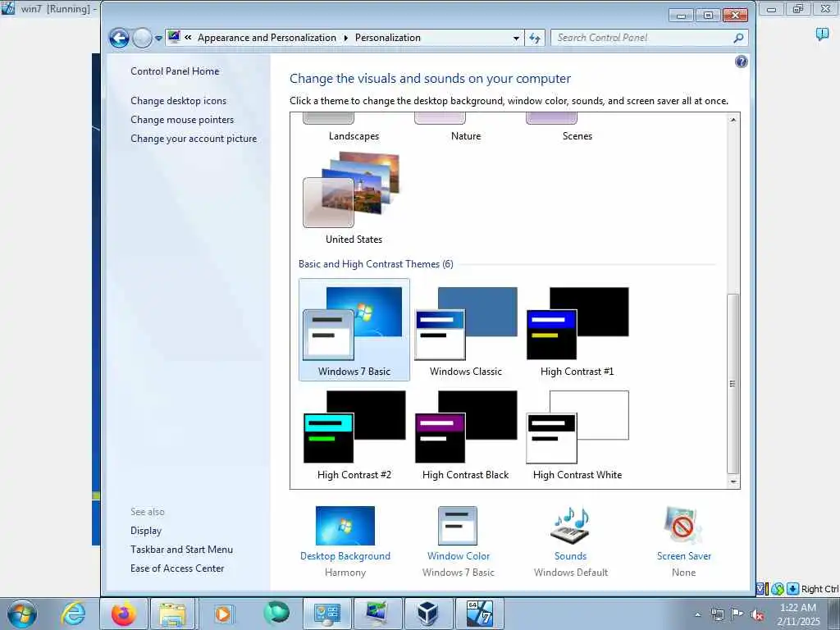Viewport: 840px width, 630px height.
Task: Open Taskbar and Start Menu link
Action: pos(181,549)
